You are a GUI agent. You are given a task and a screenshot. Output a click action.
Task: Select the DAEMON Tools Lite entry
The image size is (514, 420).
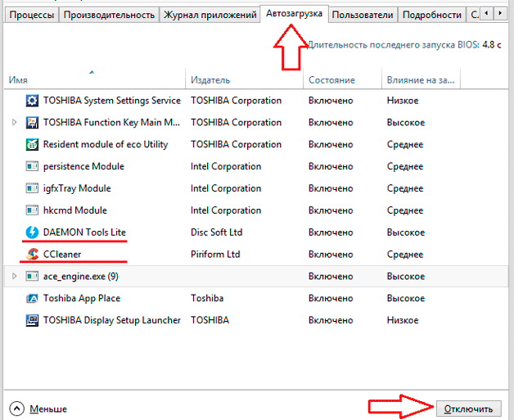click(x=84, y=233)
